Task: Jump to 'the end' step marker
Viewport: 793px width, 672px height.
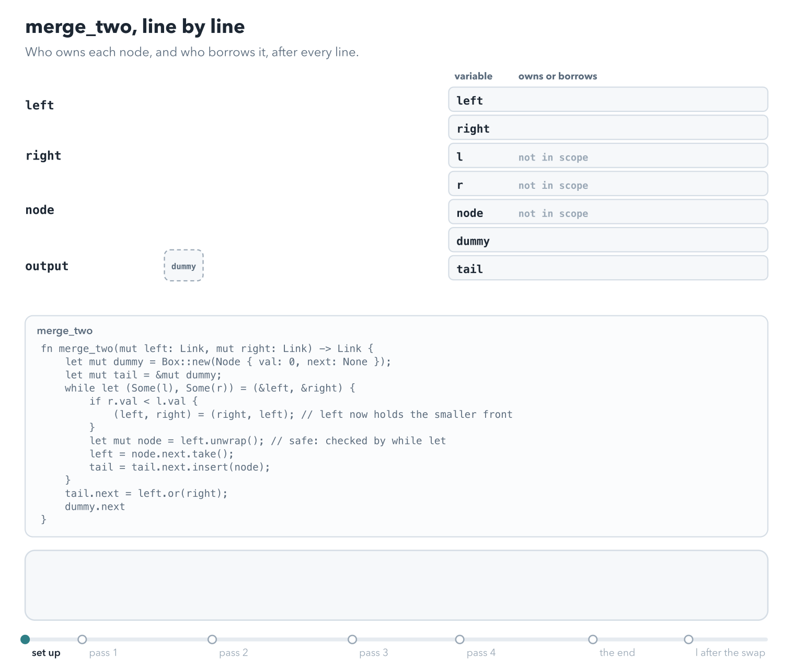Action: (593, 639)
